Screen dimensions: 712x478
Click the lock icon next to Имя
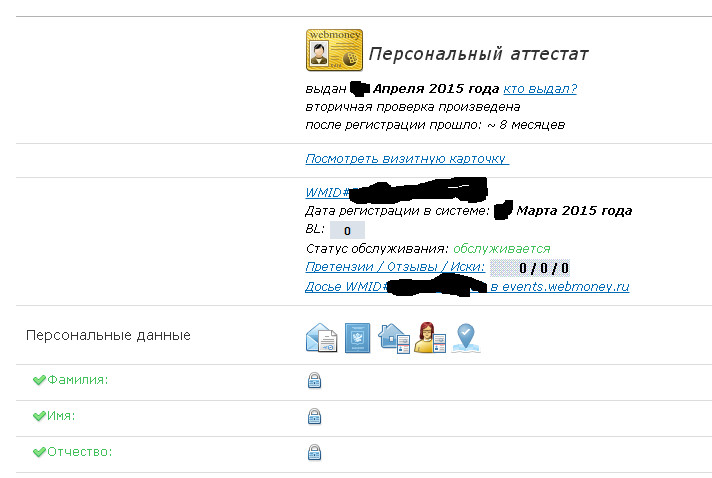[314, 416]
